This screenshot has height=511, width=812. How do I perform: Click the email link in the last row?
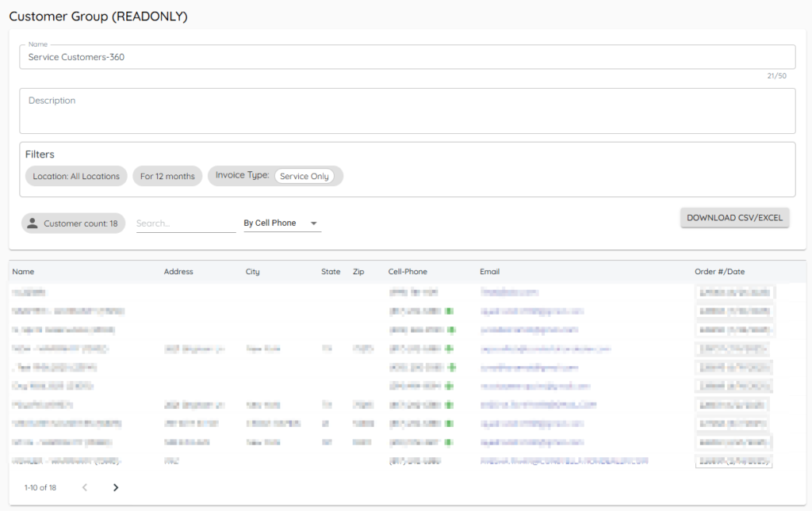click(x=564, y=460)
